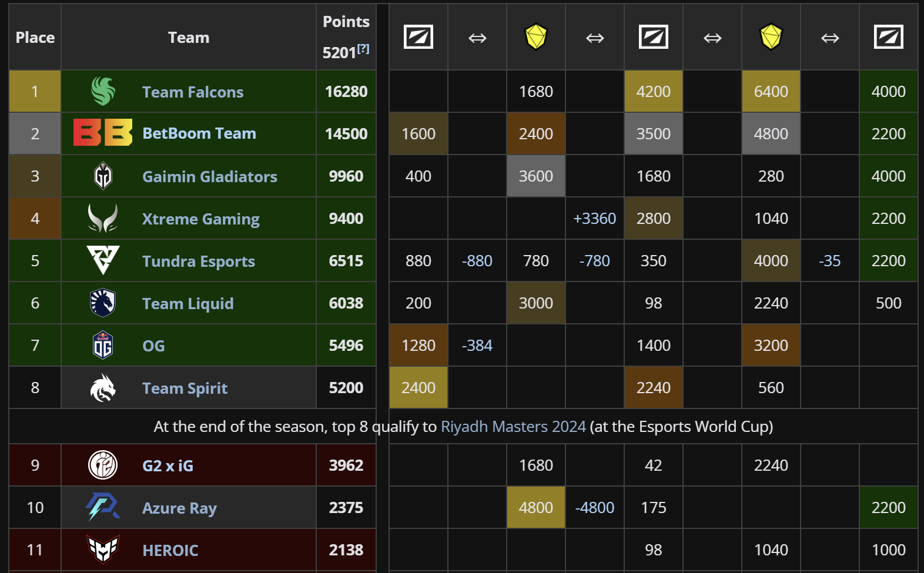Click the Team Spirit dragon logo
Image resolution: width=924 pixels, height=573 pixels.
click(x=103, y=388)
